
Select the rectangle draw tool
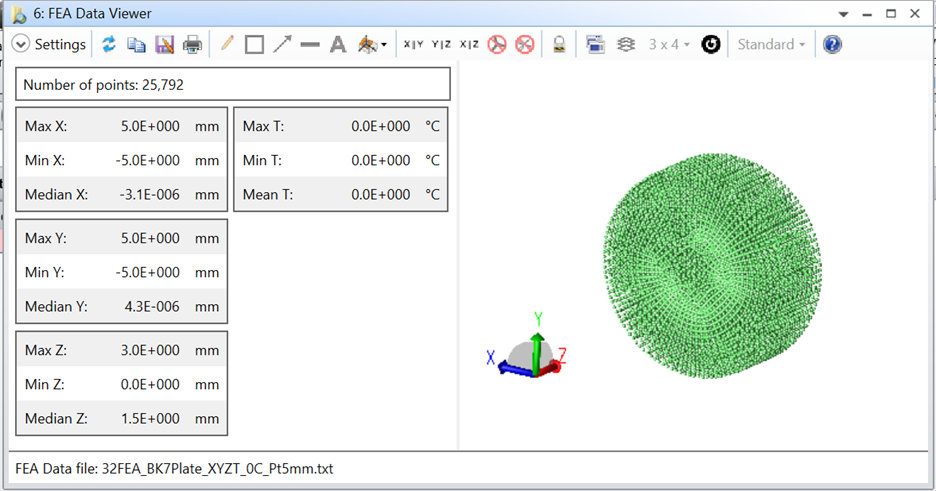pyautogui.click(x=254, y=45)
